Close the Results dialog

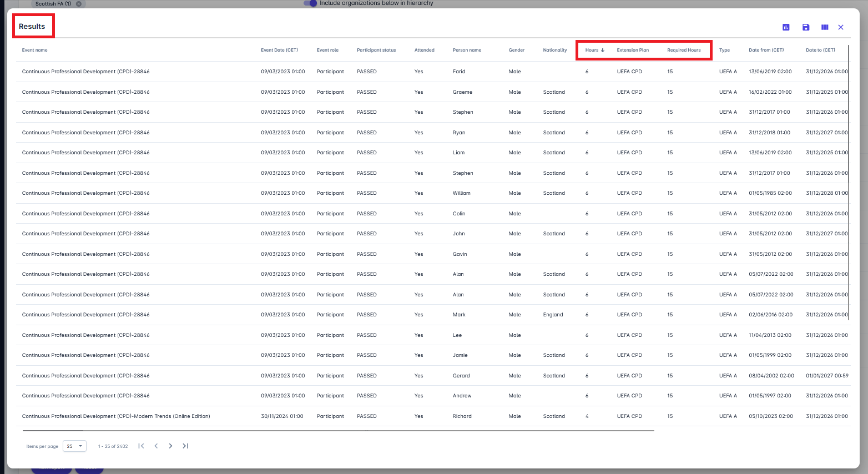[841, 27]
